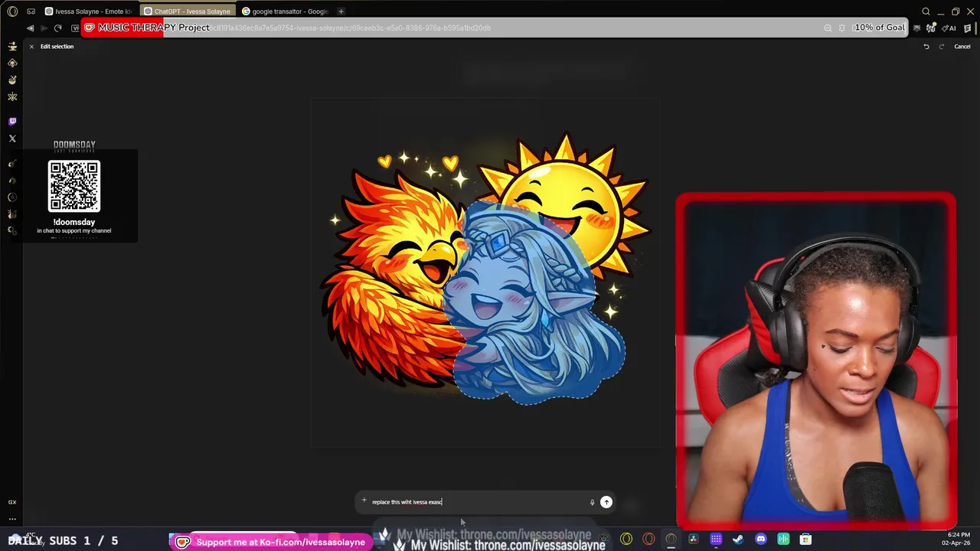Open X from the browser sidebar
980x551 pixels.
(x=12, y=139)
